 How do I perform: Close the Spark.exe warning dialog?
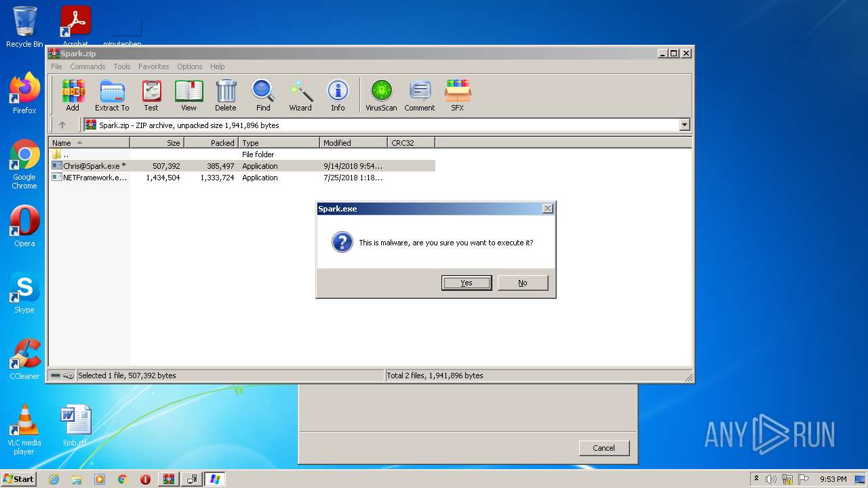[x=548, y=209]
